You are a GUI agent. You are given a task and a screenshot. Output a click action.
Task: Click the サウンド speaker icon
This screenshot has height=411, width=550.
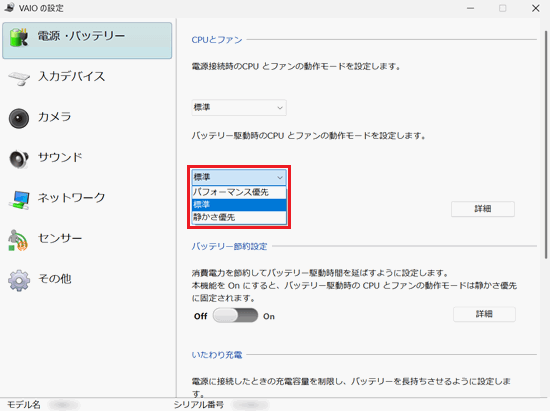[19, 159]
